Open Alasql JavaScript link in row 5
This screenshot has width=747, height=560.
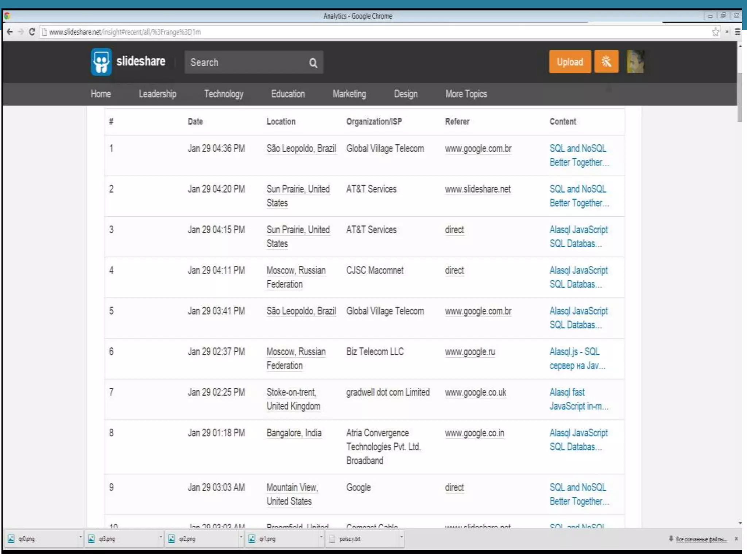click(578, 318)
